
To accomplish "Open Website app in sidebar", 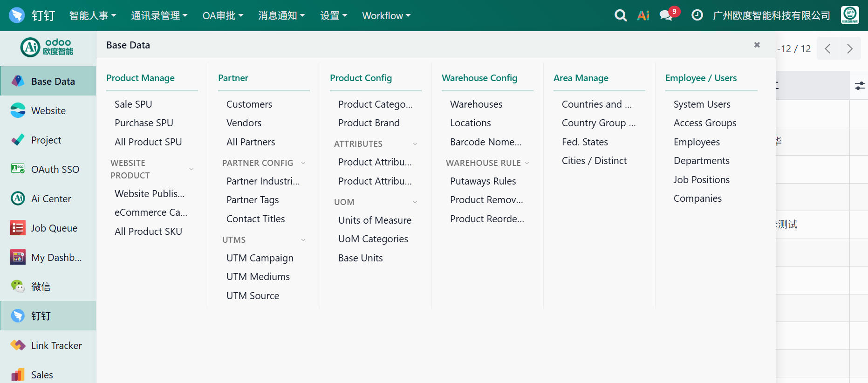I will click(x=48, y=110).
